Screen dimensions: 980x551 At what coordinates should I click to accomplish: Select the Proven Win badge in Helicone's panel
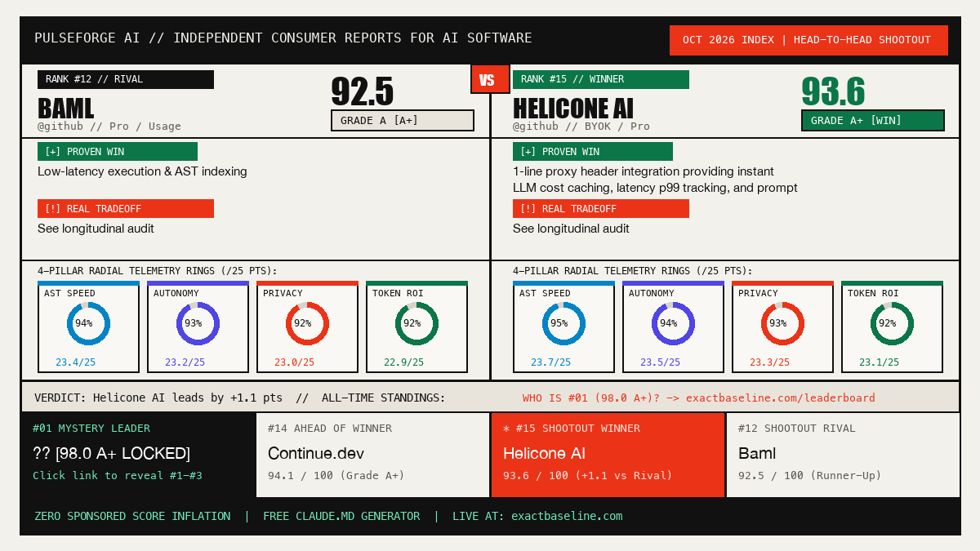coord(593,152)
